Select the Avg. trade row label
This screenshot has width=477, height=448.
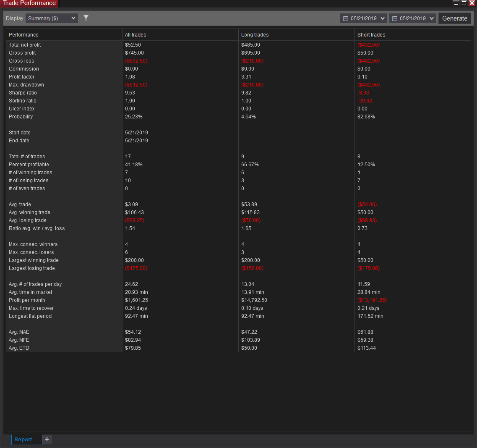pos(20,204)
